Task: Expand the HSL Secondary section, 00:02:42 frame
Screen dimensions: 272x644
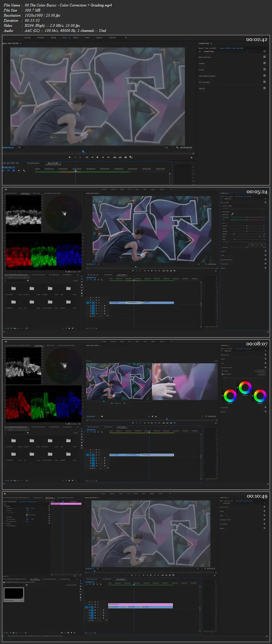Action: (x=204, y=82)
